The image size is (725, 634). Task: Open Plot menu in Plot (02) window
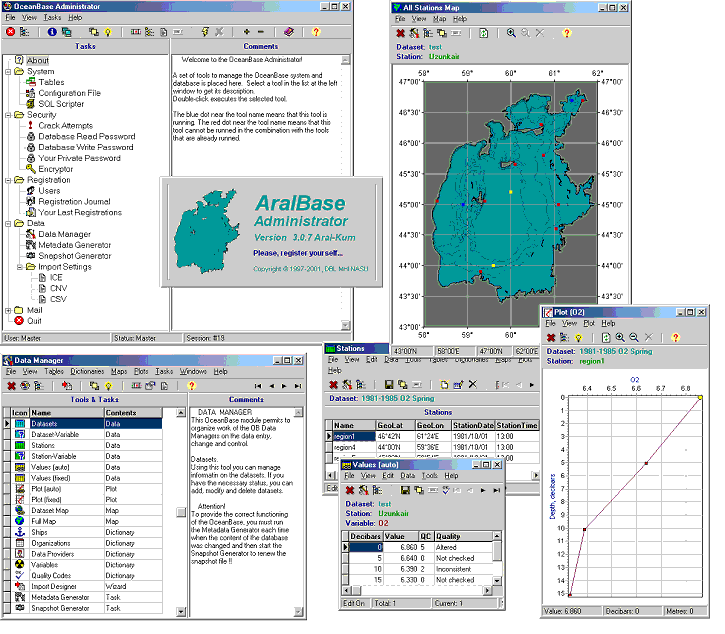[589, 324]
